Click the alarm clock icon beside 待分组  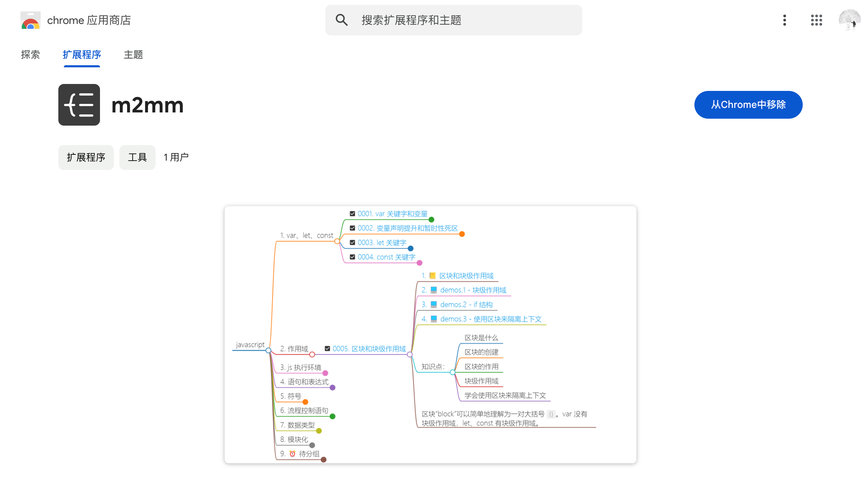pos(292,454)
